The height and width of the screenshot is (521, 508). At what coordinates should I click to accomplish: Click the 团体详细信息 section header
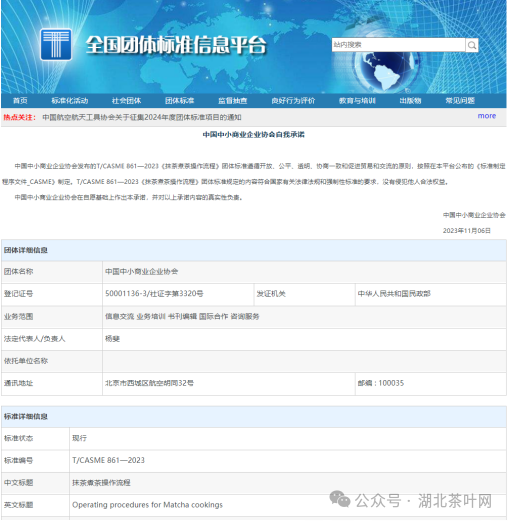click(x=254, y=250)
